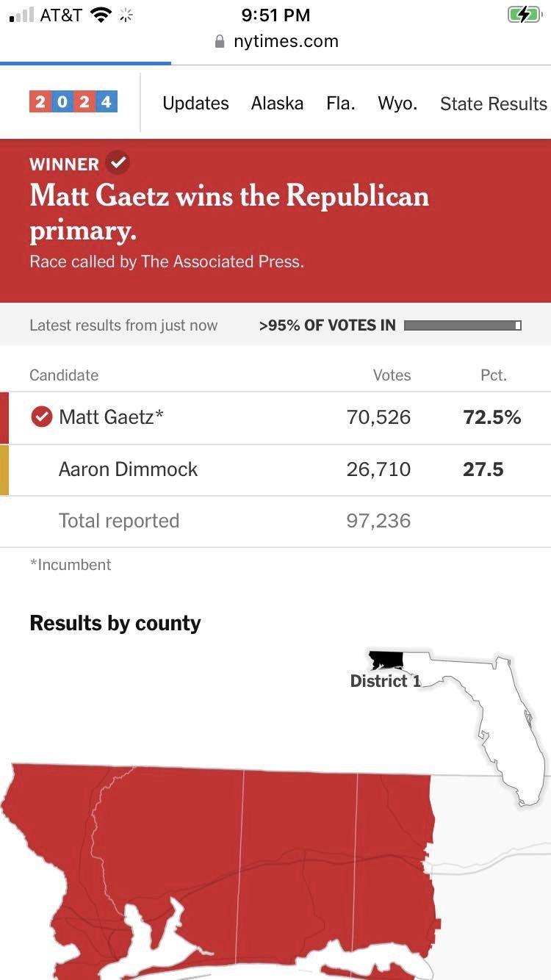Open the Updates tab
Screen dimensions: 551x980
[x=195, y=104]
